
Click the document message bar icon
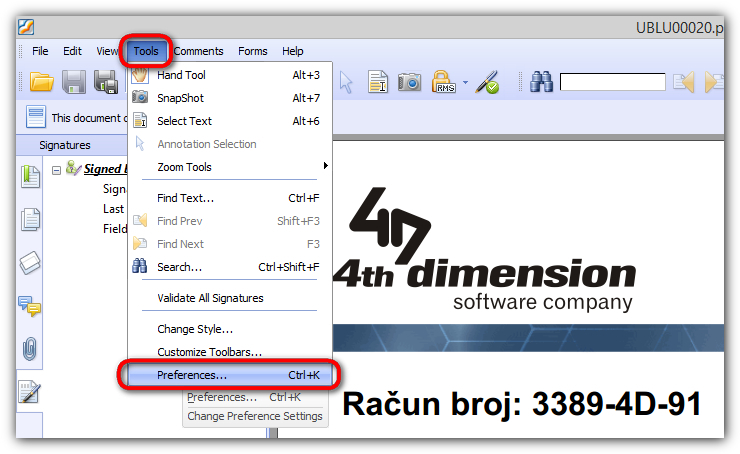click(36, 116)
